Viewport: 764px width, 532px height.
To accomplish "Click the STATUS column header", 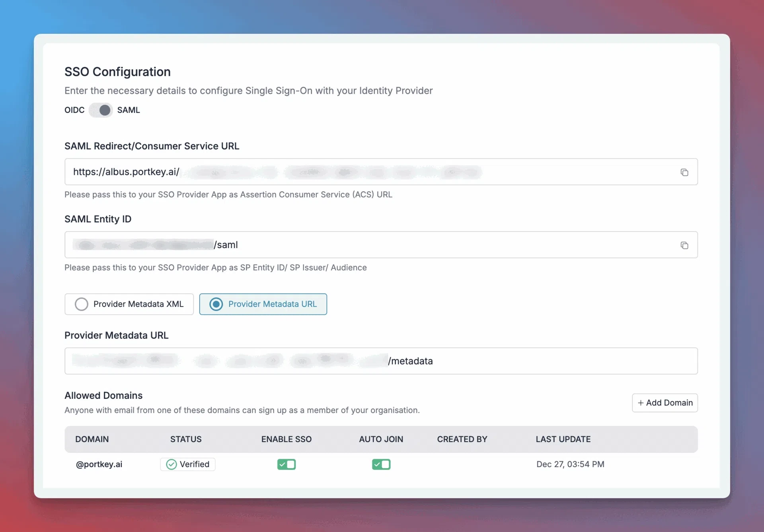I will (x=186, y=439).
